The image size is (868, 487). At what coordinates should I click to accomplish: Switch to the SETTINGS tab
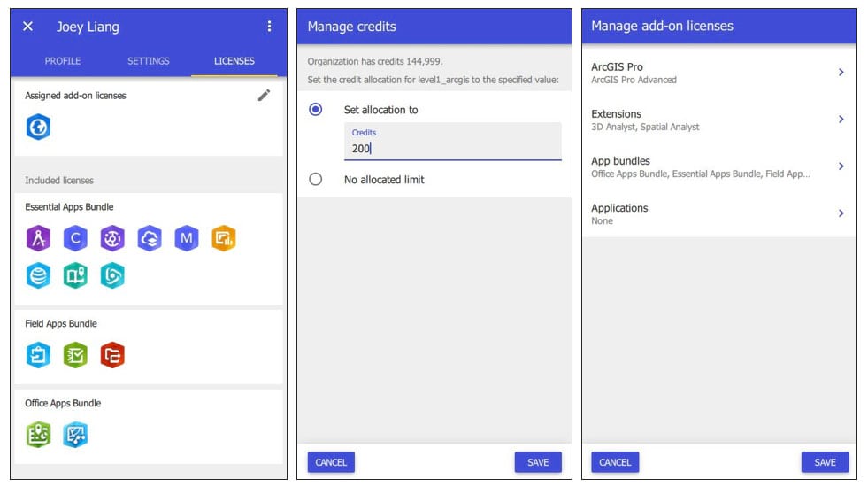click(149, 61)
